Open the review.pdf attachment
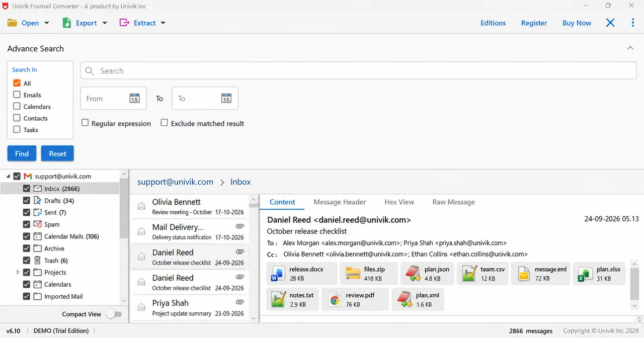Viewport: 644px width, 338px height. click(355, 300)
